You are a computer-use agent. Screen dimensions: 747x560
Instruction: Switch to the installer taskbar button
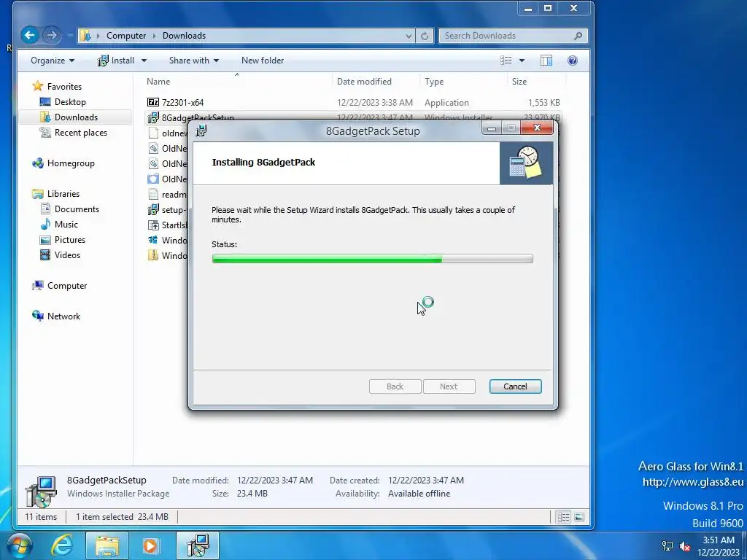198,545
